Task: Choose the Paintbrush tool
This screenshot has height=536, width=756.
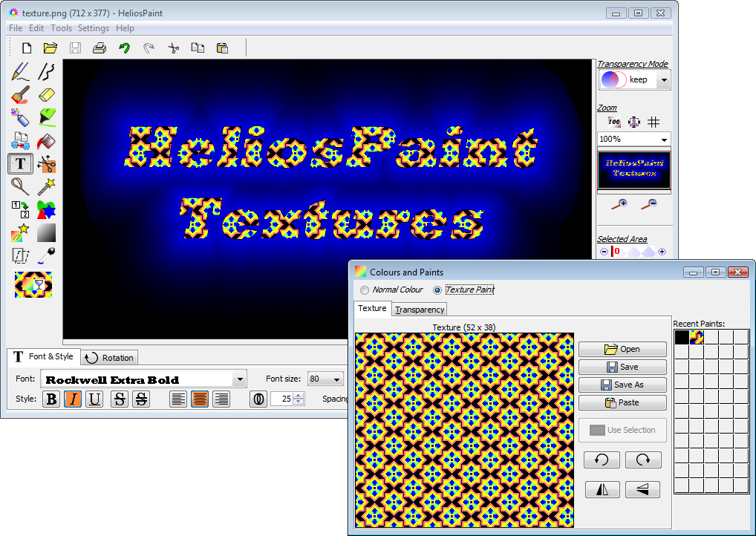Action: click(19, 94)
